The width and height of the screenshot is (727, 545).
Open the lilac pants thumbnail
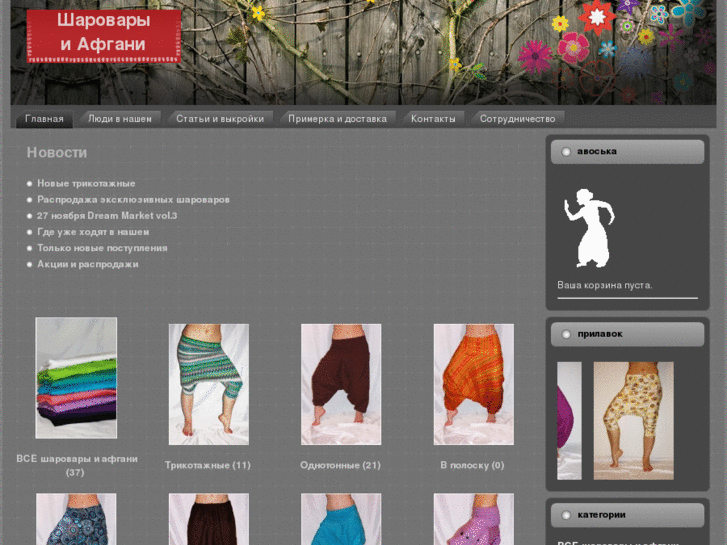pyautogui.click(x=473, y=519)
